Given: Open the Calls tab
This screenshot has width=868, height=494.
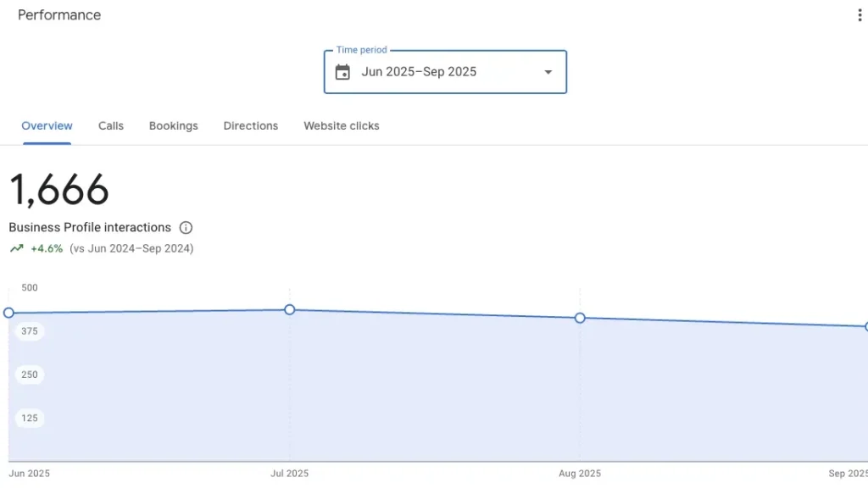Looking at the screenshot, I should pos(111,125).
